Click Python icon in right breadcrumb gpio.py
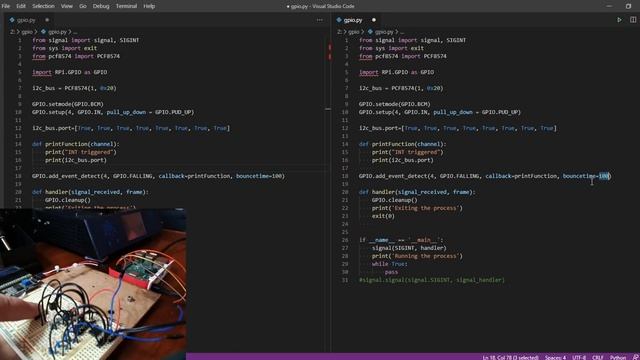Screen dimensions: 640x360 tap(370, 31)
